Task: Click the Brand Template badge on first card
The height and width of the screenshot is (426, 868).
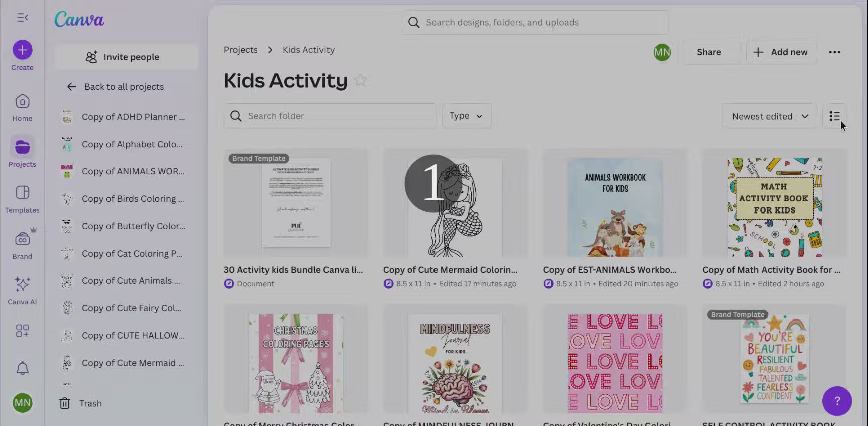Action: point(259,158)
